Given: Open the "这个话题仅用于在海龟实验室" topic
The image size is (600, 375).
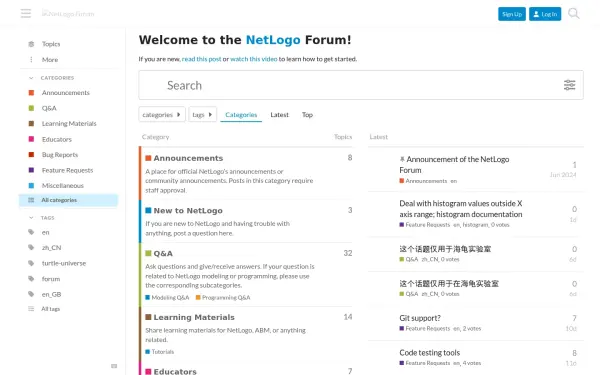Looking at the screenshot, I should click(x=449, y=284).
